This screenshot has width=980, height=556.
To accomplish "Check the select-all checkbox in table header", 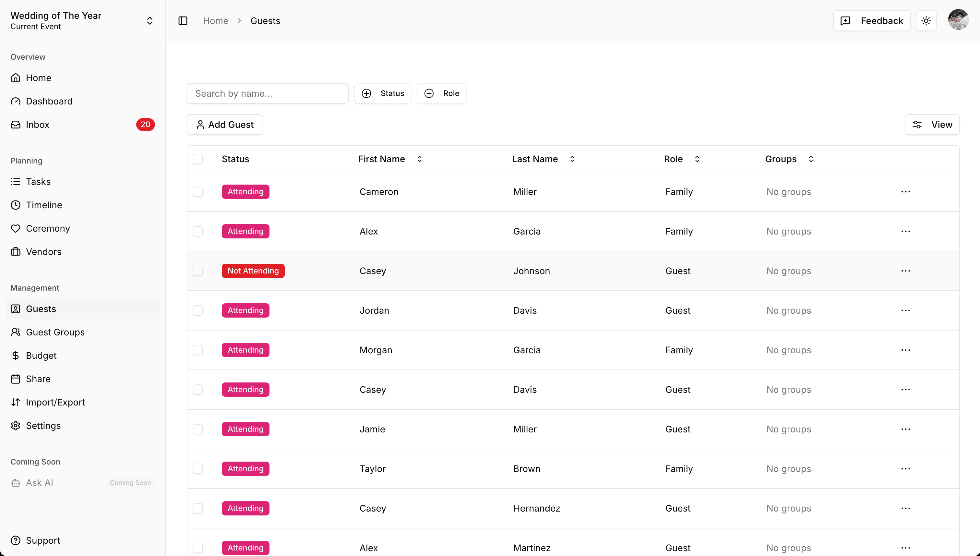I will point(198,159).
